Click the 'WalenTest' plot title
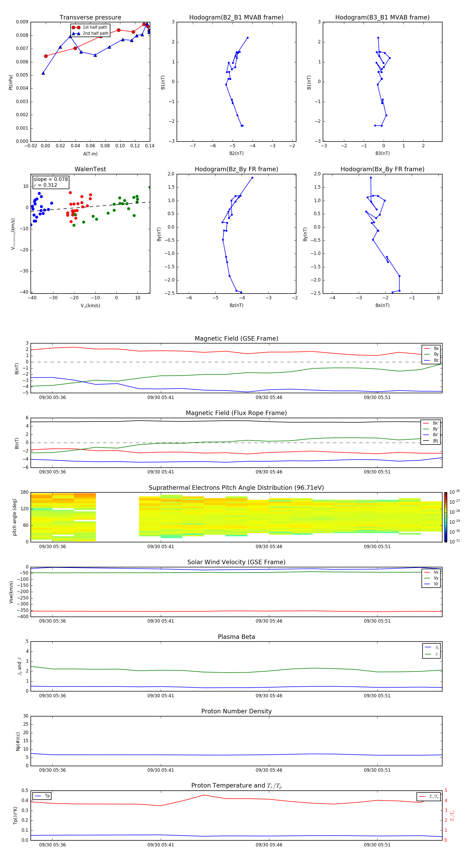The height and width of the screenshot is (868, 473). pyautogui.click(x=90, y=169)
